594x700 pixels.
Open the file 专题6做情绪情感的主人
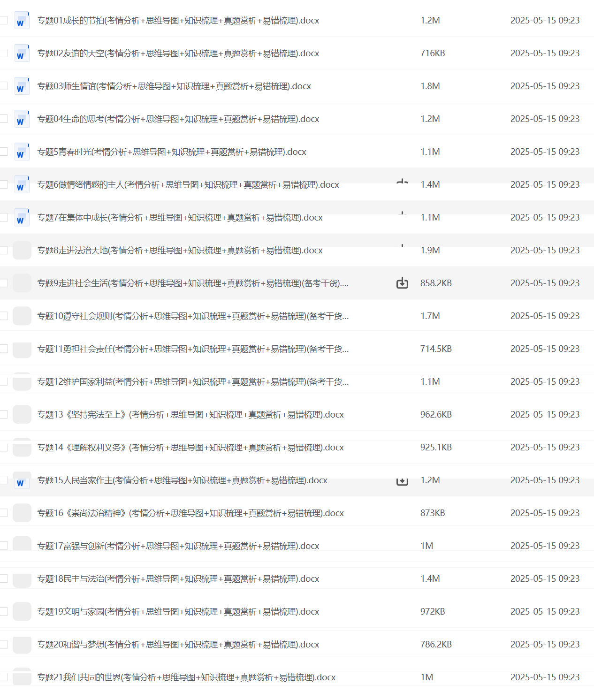[x=188, y=185]
